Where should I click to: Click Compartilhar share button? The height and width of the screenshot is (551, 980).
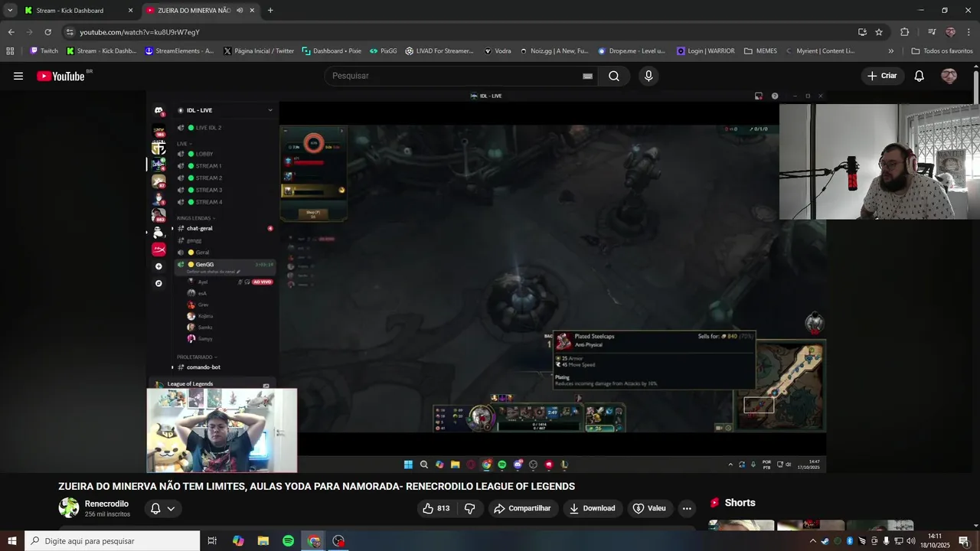click(x=522, y=508)
